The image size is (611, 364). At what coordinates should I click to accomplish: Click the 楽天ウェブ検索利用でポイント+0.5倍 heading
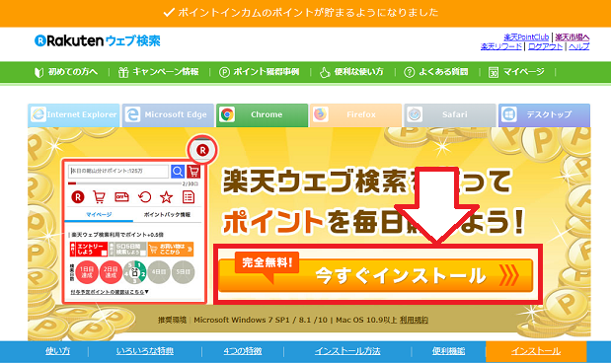click(117, 235)
